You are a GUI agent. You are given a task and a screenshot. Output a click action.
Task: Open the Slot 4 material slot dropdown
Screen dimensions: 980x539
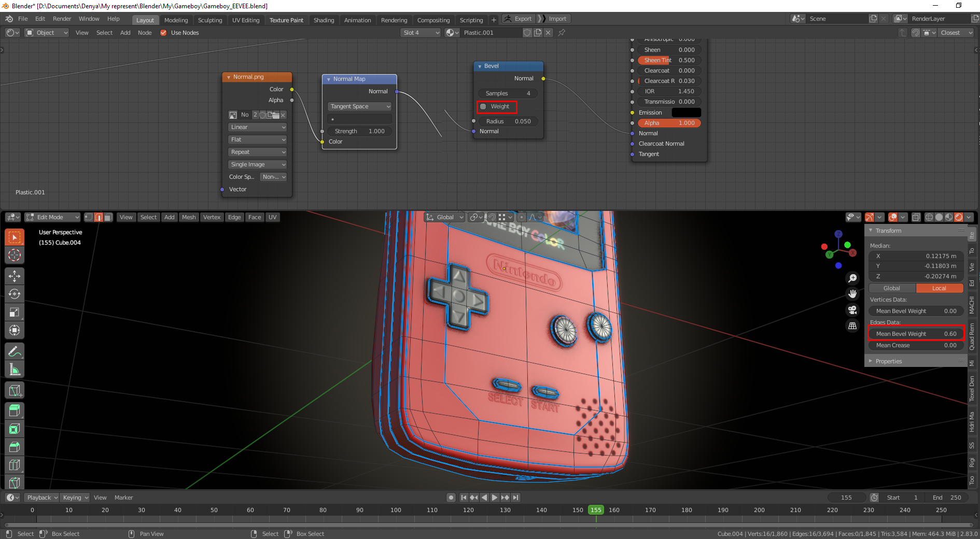tap(421, 33)
